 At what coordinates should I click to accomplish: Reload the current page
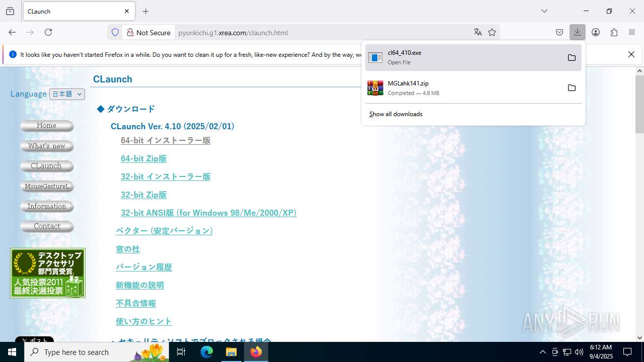point(48,32)
